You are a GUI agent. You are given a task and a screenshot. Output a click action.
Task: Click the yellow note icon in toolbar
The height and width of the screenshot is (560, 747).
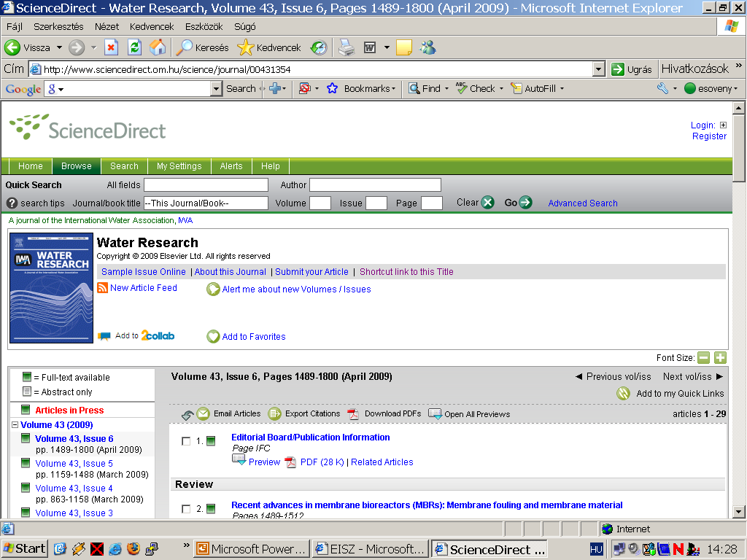[403, 47]
